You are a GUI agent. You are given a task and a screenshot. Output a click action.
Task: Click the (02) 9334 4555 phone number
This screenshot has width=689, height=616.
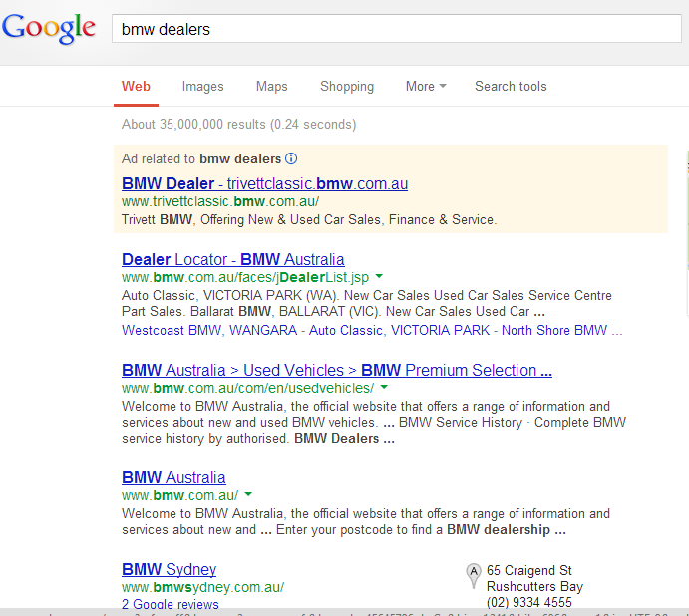[529, 602]
